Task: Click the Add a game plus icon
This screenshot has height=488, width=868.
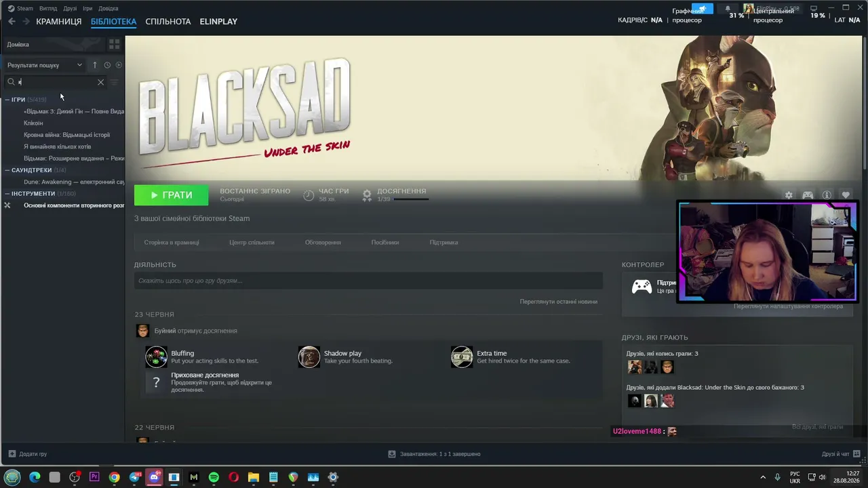Action: [12, 453]
